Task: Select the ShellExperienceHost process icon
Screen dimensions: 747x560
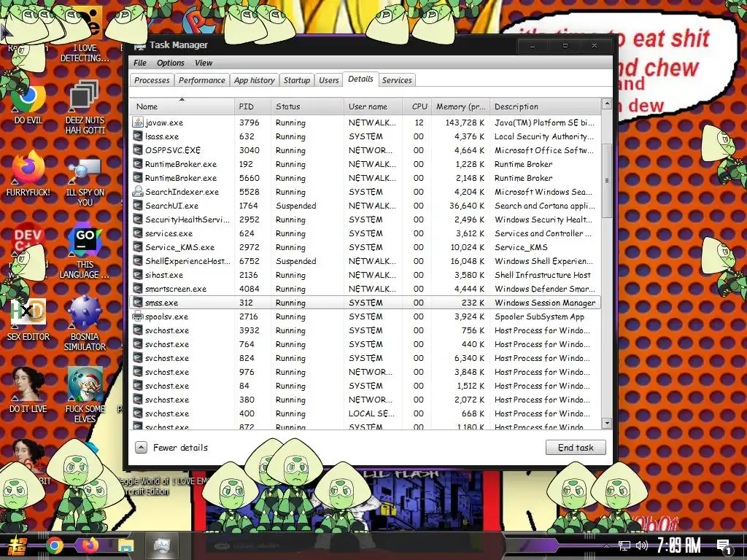Action: coord(138,260)
